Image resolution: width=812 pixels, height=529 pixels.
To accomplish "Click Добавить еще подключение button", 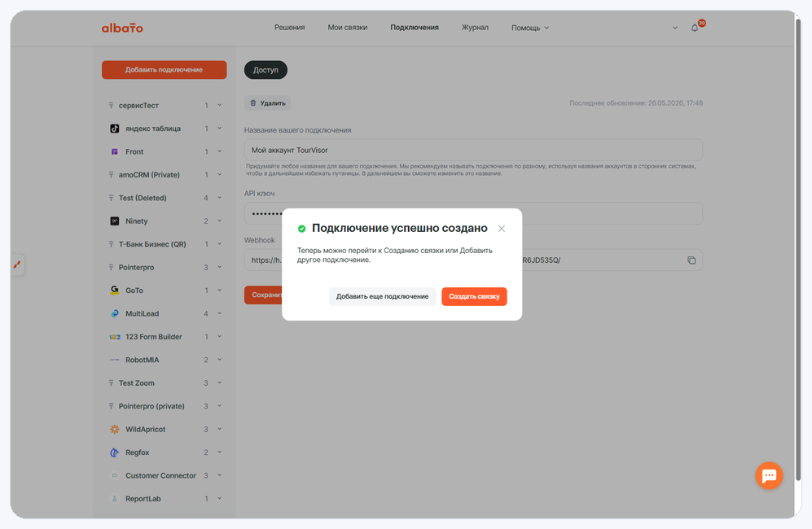I will click(382, 296).
